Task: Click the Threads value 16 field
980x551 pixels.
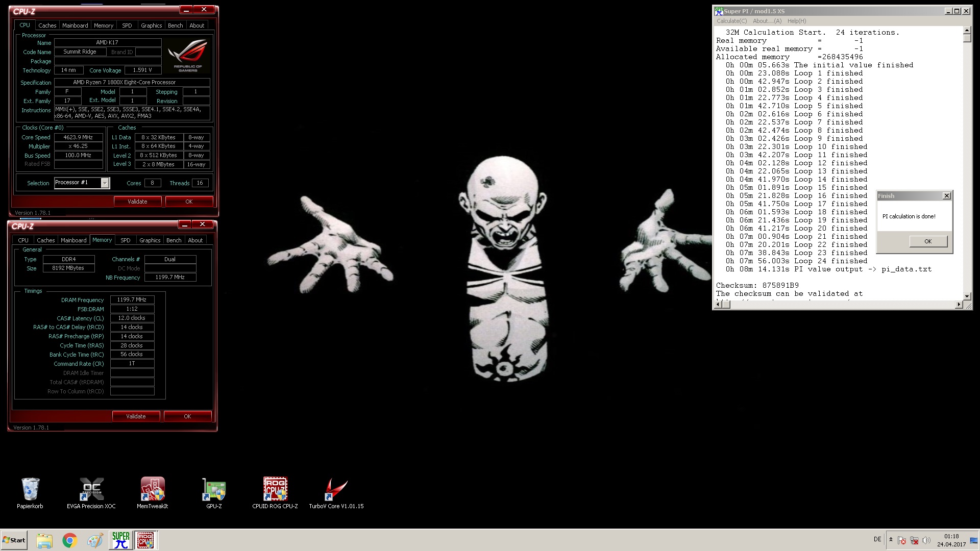Action: click(x=200, y=183)
